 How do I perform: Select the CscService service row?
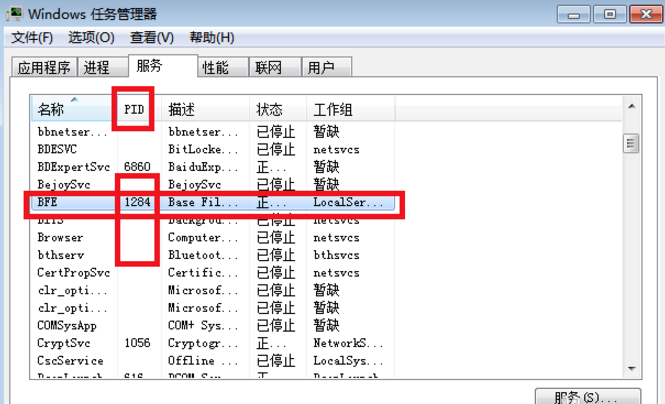[213, 361]
